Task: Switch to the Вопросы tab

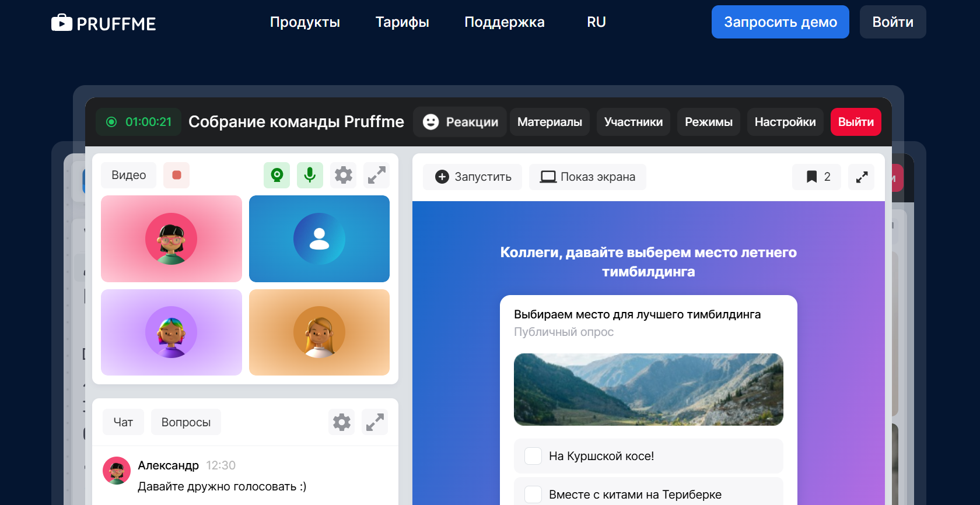Action: click(x=186, y=422)
